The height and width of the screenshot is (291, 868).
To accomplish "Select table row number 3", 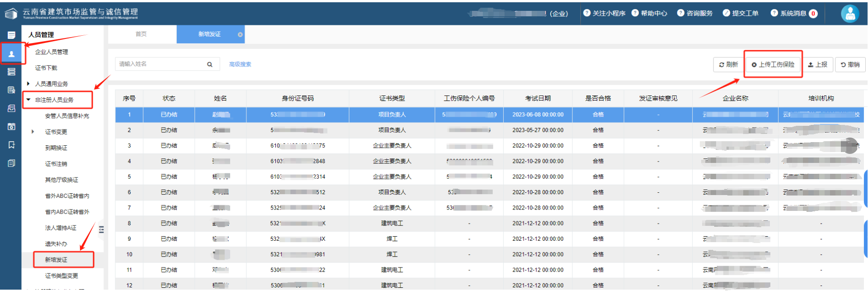I will tap(489, 146).
